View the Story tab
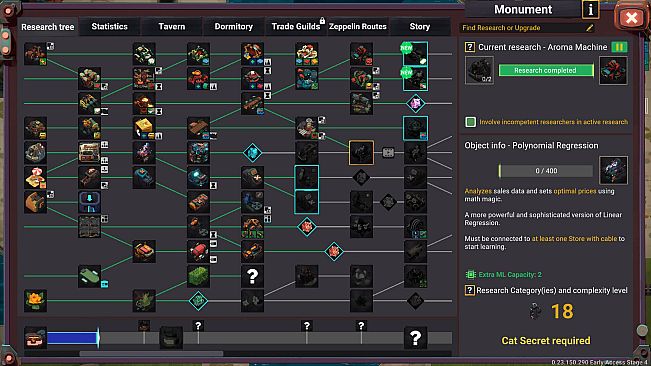The image size is (651, 366). [419, 27]
